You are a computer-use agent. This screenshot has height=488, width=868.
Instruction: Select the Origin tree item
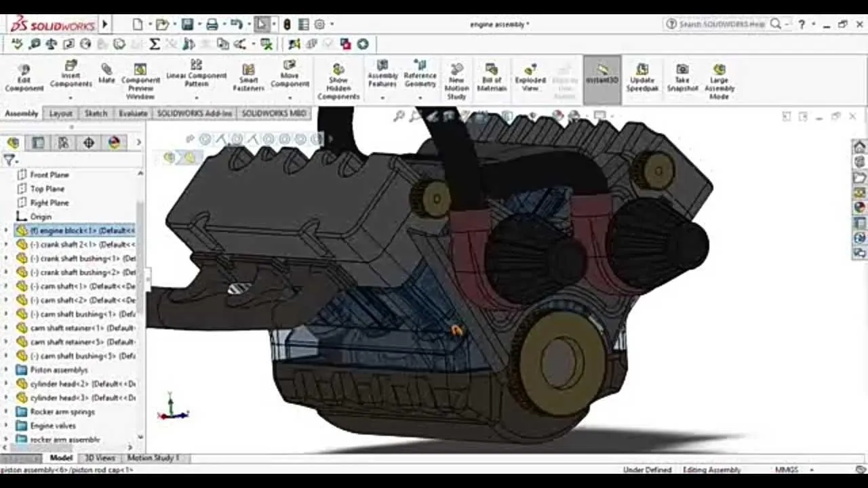pos(41,216)
